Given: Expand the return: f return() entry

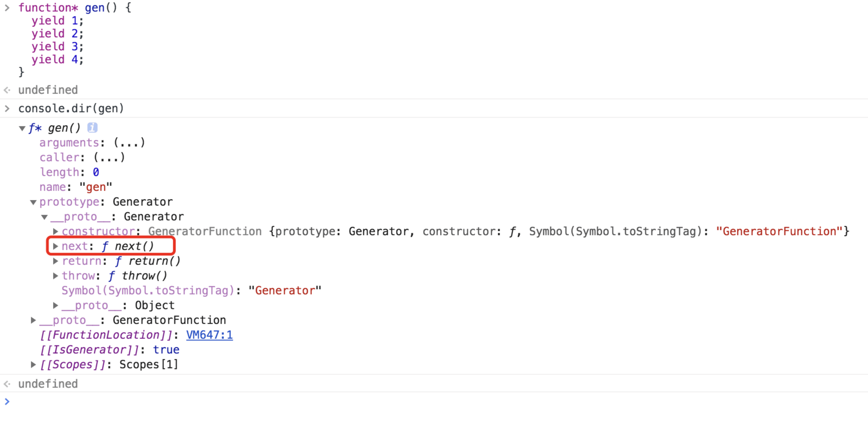Looking at the screenshot, I should 55,261.
